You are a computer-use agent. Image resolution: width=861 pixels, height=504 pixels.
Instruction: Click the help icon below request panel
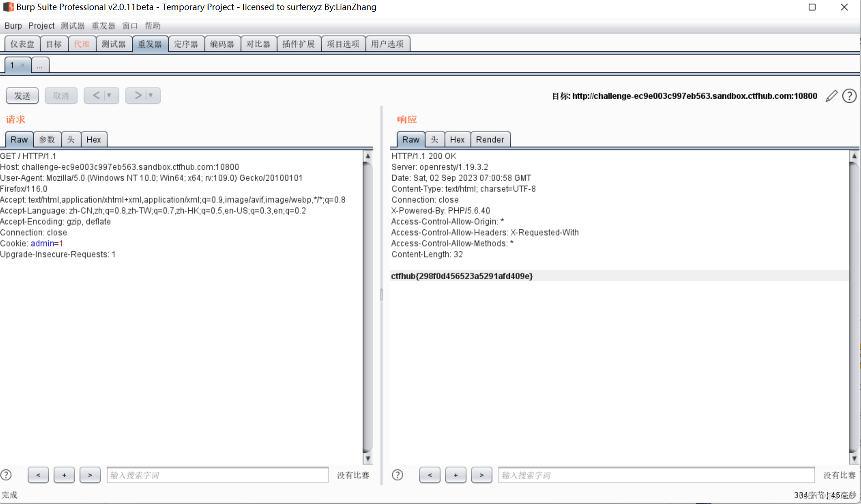point(6,475)
